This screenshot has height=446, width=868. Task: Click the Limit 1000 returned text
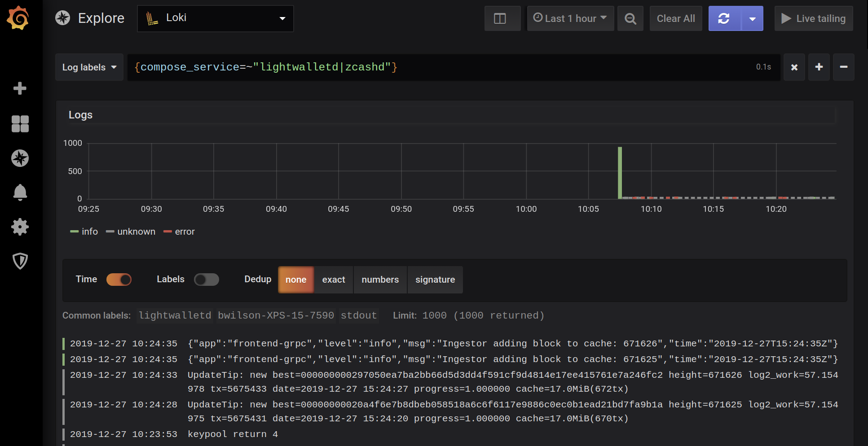(468, 315)
